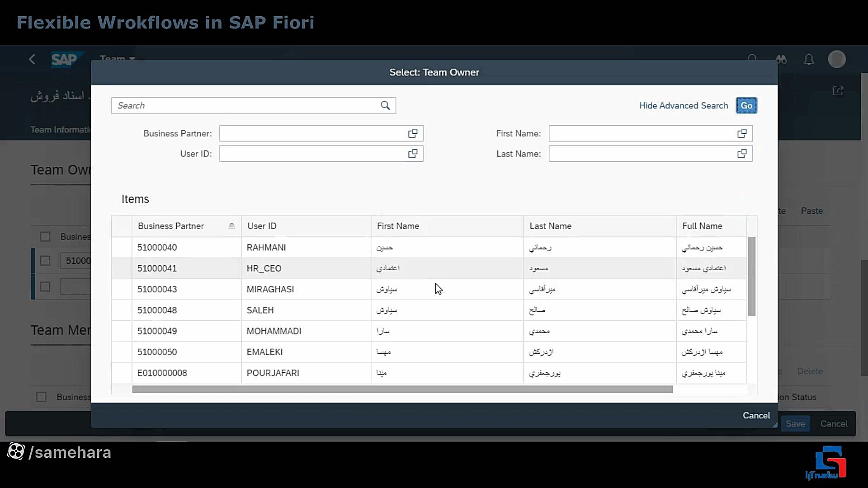
Task: Click Delete button in Team Members section
Action: point(810,371)
